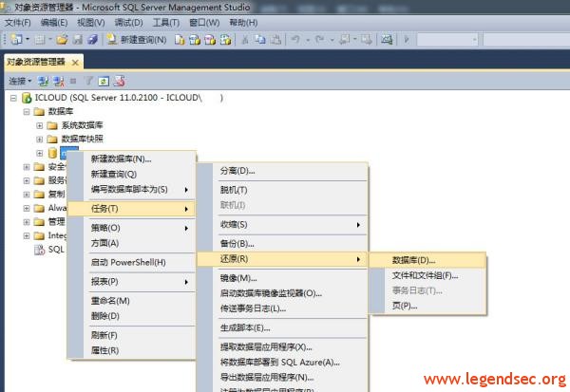Choose 新建数据库(N)... in context menu
The image size is (570, 392).
click(x=132, y=159)
